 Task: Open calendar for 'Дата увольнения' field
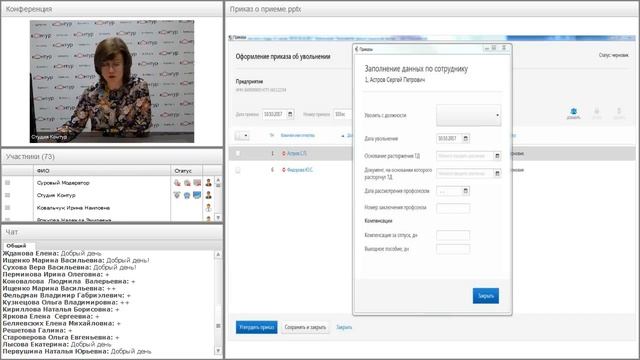click(465, 139)
